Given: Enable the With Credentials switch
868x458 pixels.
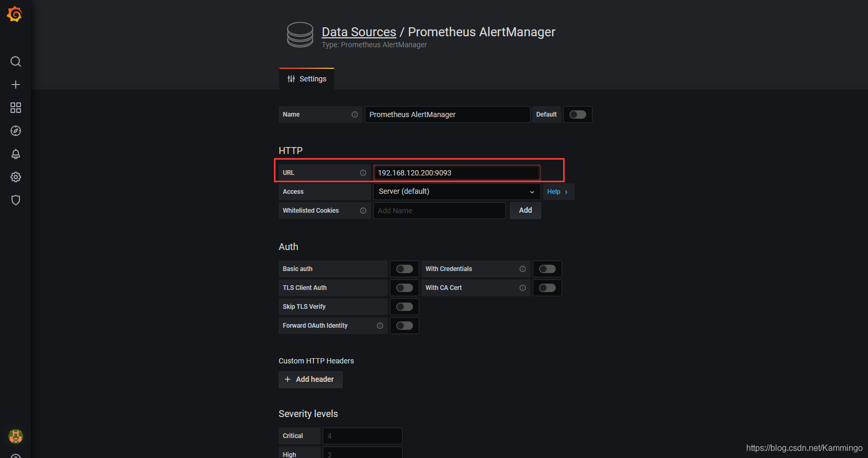Looking at the screenshot, I should 547,269.
